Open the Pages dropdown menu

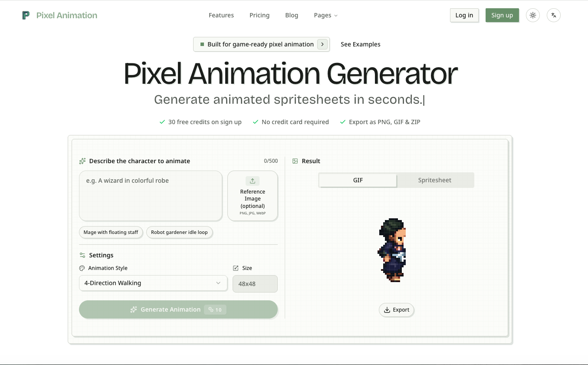325,15
